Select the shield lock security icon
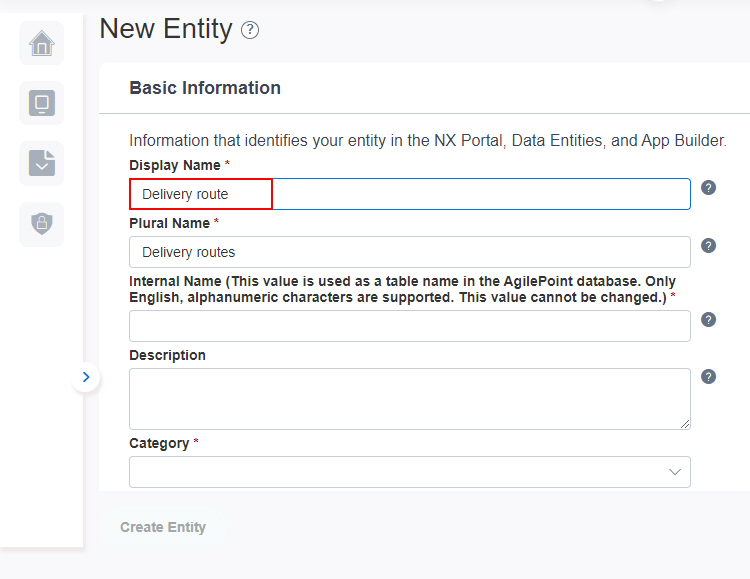 42,223
